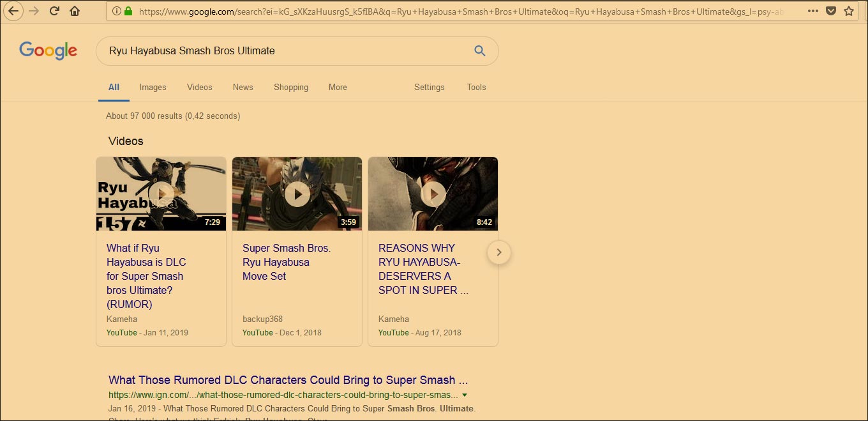
Task: Open the Images results tab
Action: 153,87
